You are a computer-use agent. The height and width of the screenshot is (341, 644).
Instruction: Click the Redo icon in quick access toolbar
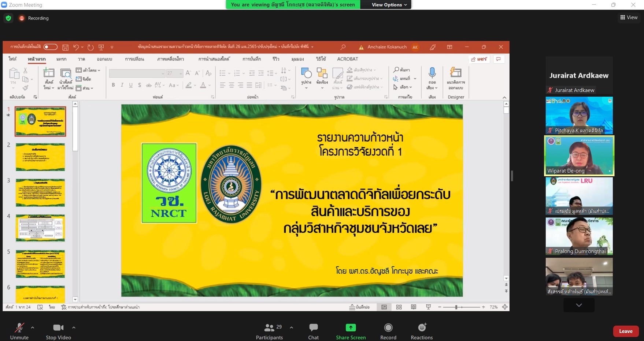(90, 47)
